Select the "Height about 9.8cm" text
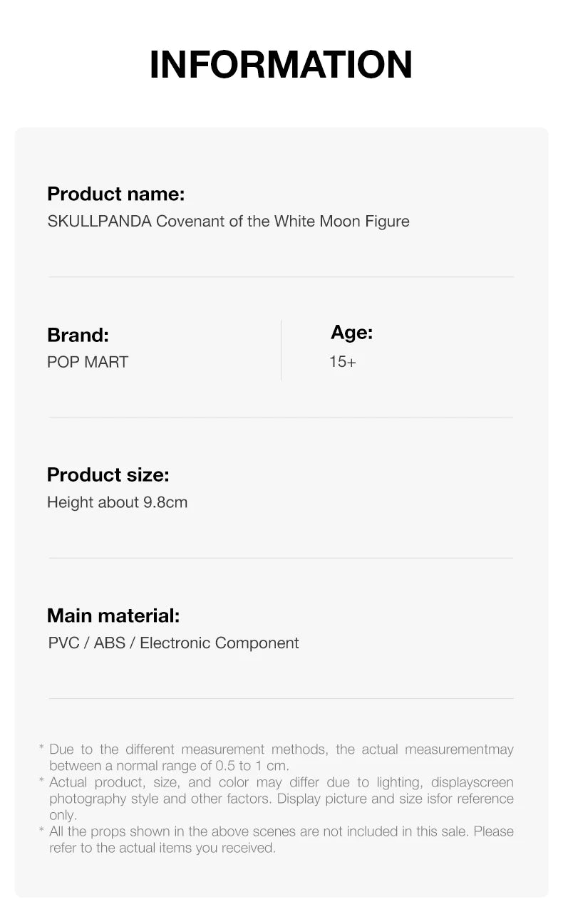Screen dimensions: 563x924 click(117, 502)
